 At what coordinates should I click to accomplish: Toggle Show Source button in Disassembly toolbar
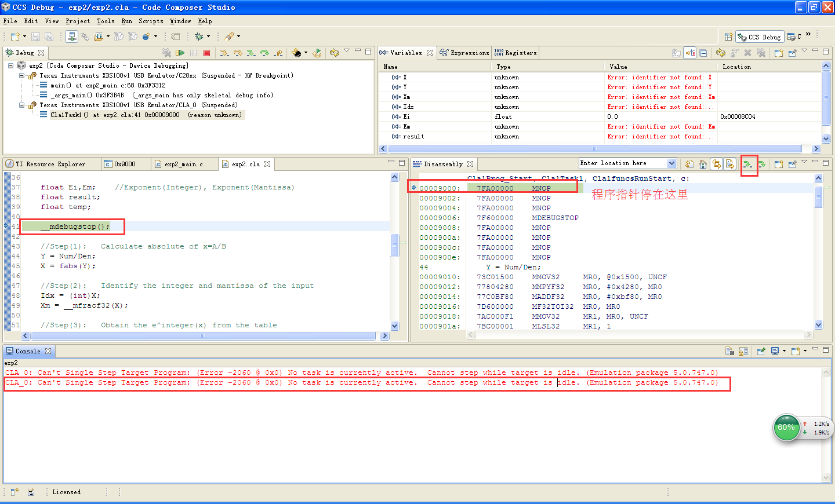pos(730,165)
